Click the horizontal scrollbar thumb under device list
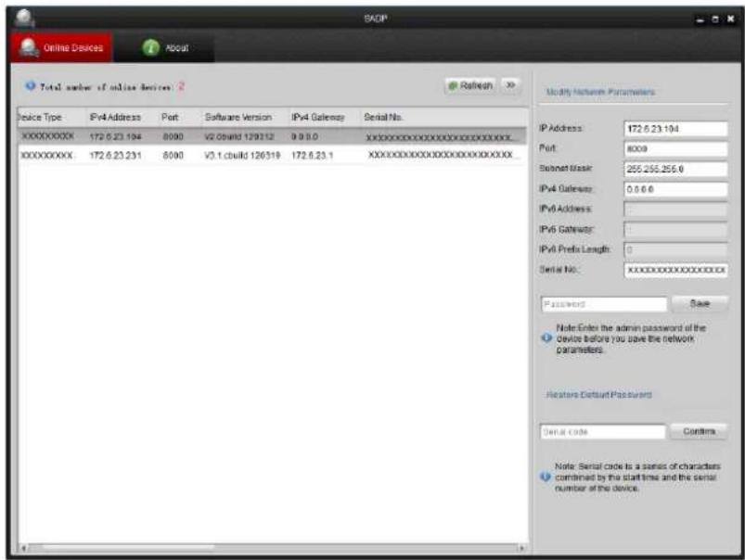The width and height of the screenshot is (745, 560). click(x=128, y=548)
